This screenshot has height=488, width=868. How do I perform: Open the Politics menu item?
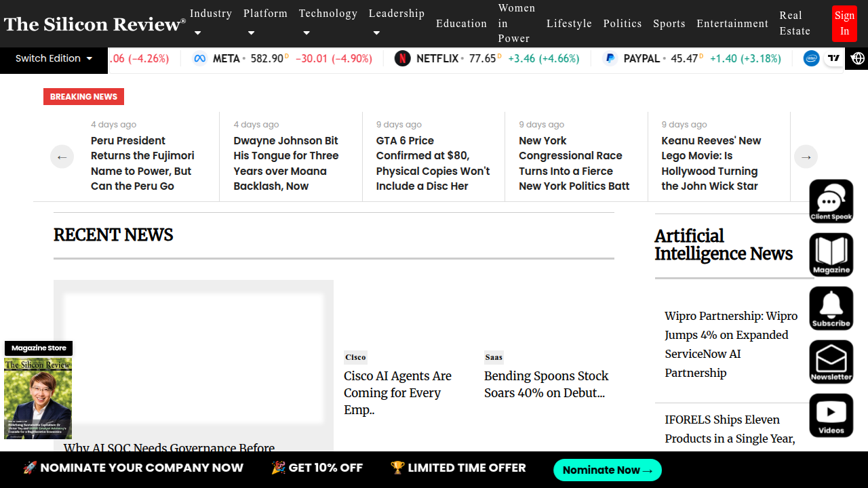623,24
